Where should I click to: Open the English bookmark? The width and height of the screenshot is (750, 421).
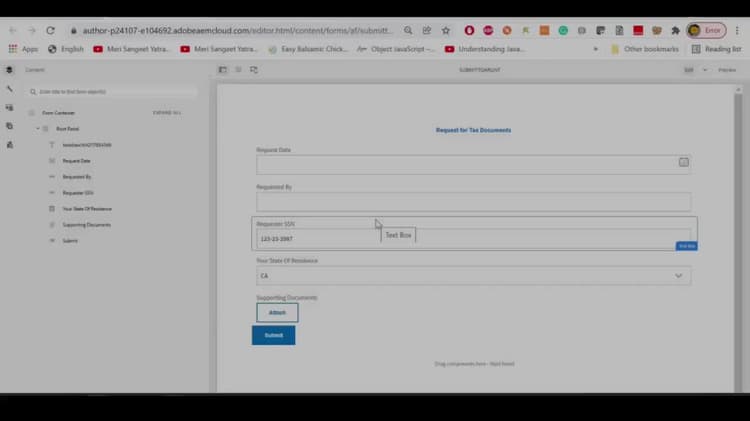pos(66,49)
